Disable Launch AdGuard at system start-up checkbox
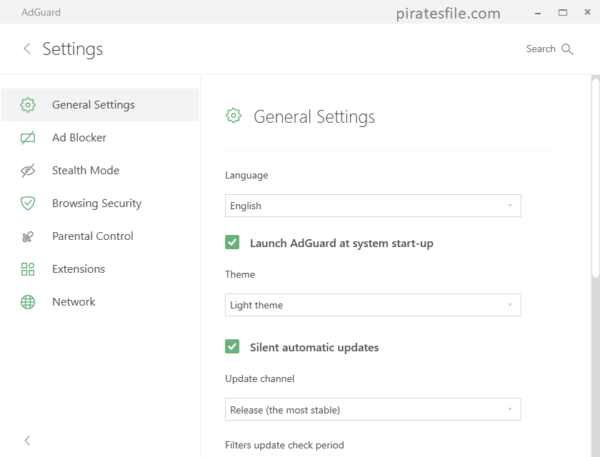The width and height of the screenshot is (600, 457). click(x=232, y=242)
